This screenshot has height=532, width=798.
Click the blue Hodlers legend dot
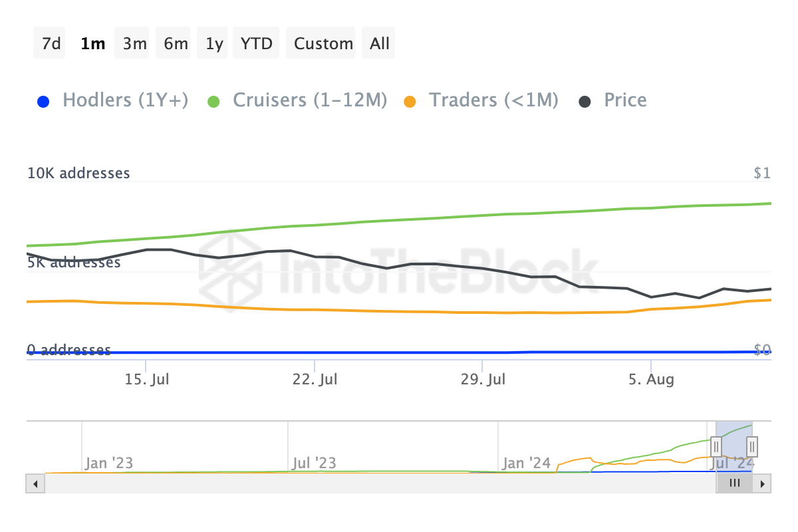point(43,102)
